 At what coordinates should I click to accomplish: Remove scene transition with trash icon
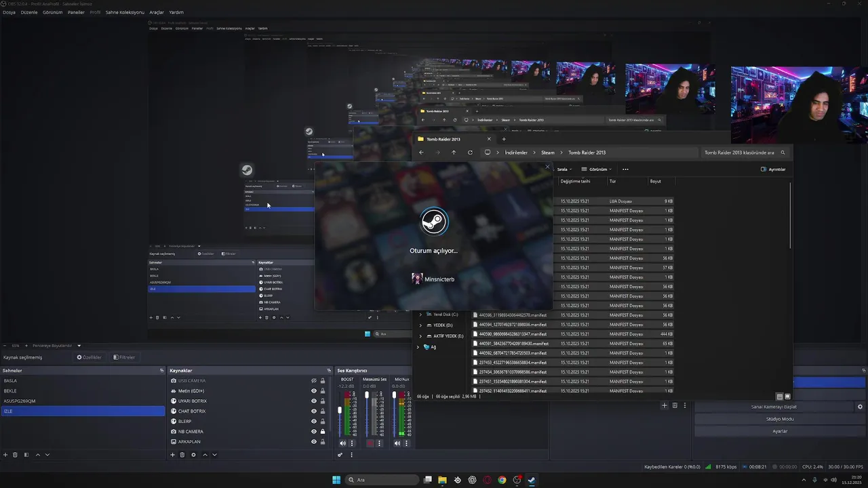click(675, 405)
